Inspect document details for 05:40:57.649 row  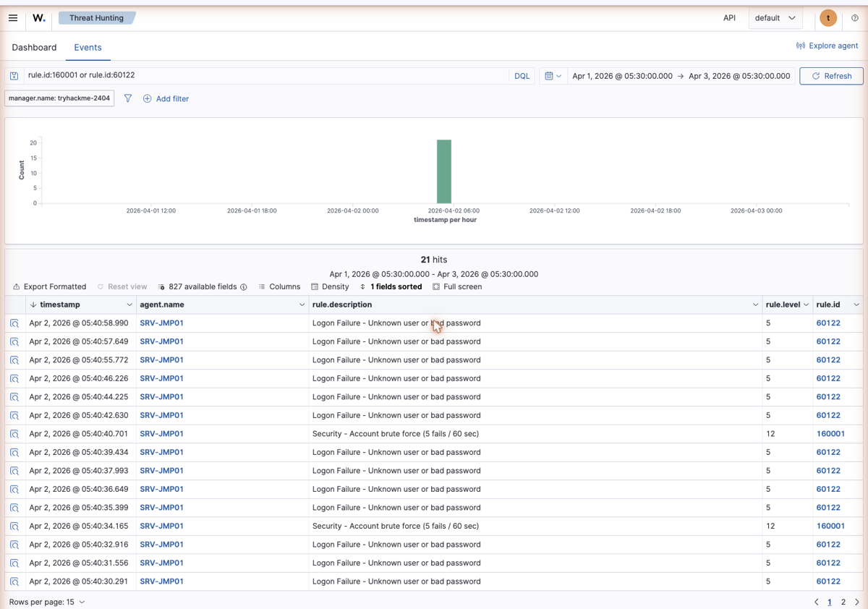tap(14, 341)
